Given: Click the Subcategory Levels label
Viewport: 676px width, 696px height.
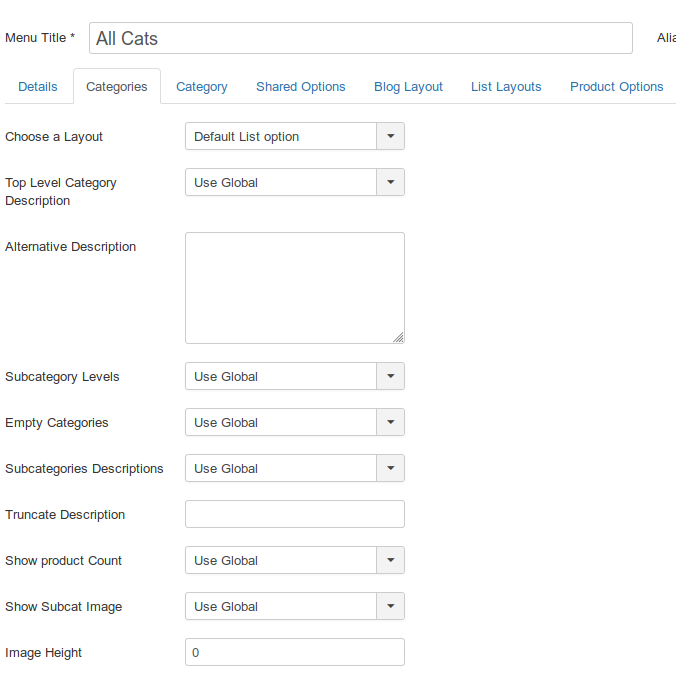Looking at the screenshot, I should (x=62, y=377).
